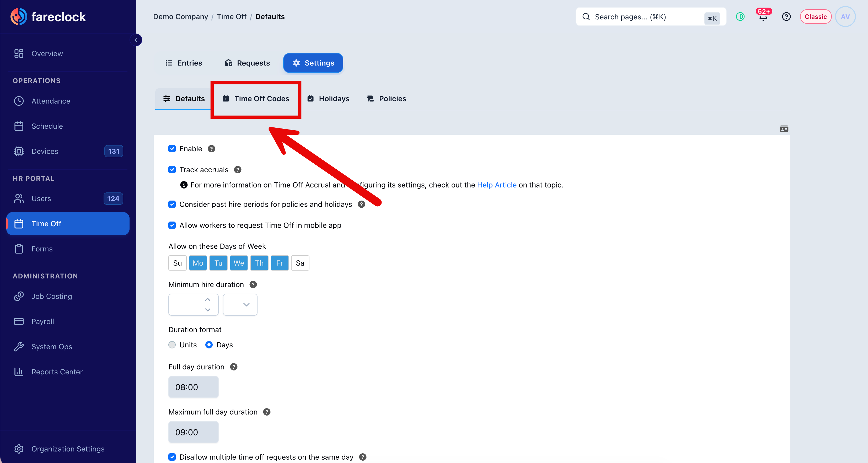868x463 pixels.
Task: Decrease the minimum hire duration value
Action: click(208, 310)
